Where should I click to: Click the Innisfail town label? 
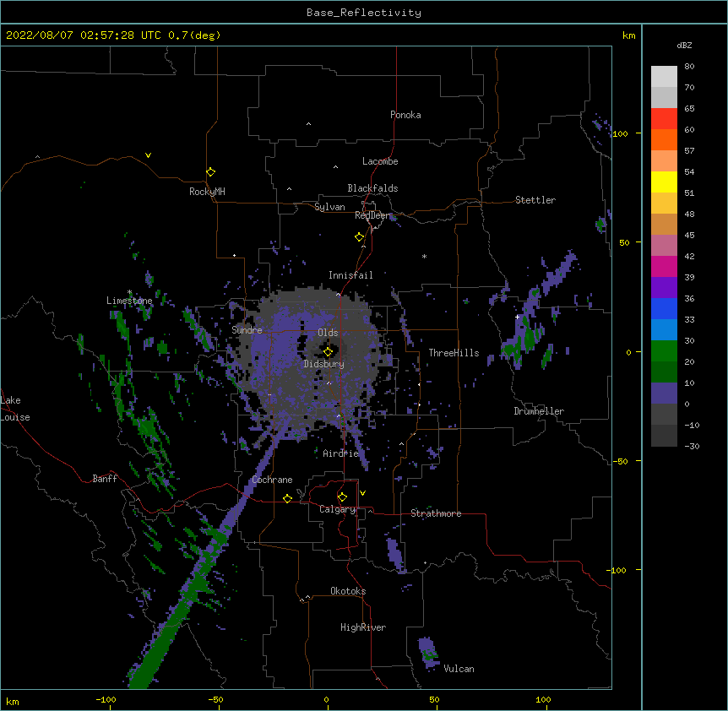[350, 275]
